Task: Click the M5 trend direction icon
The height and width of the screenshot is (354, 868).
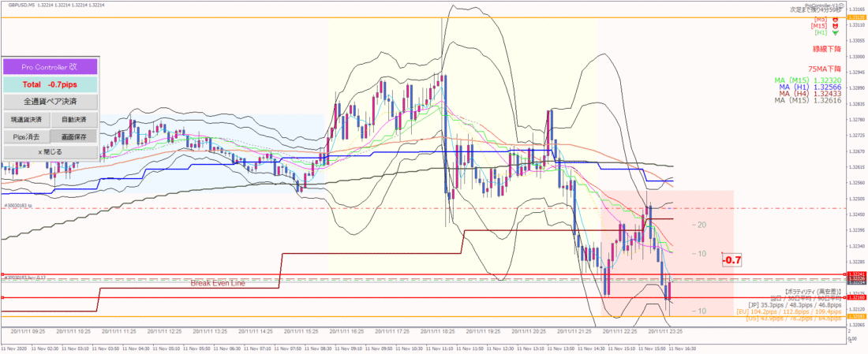Action: [x=836, y=20]
